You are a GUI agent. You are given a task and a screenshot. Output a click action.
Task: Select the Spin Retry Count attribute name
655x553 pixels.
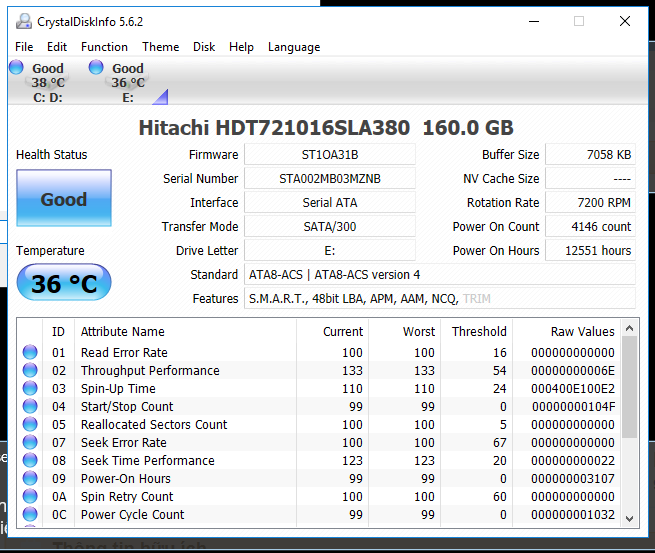(x=127, y=497)
